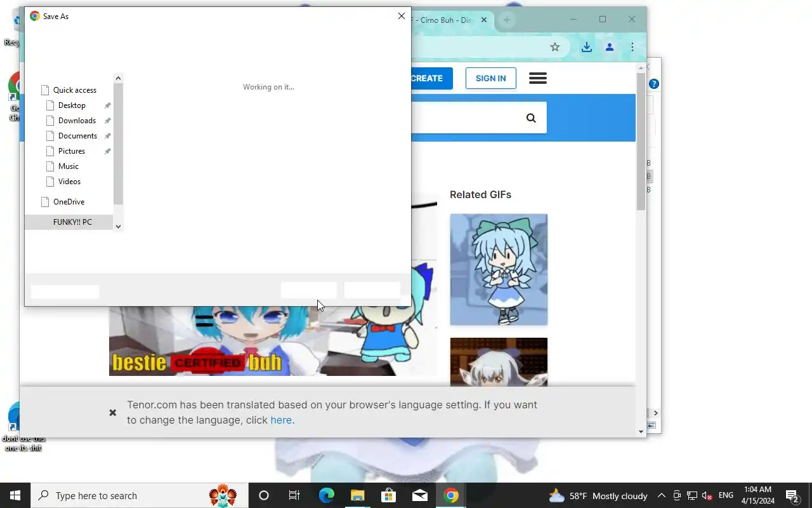Open Microsoft Store from taskbar
The width and height of the screenshot is (812, 508).
point(388,495)
